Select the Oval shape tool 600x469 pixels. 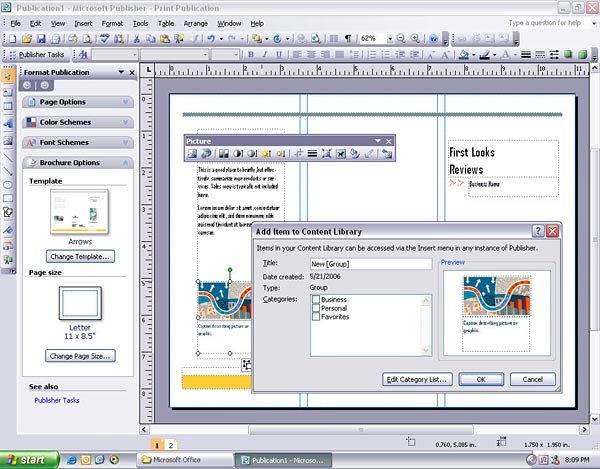pos(8,185)
